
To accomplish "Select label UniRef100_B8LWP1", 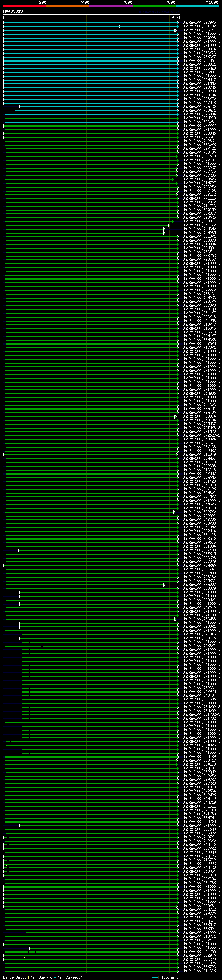I will pos(199,236).
